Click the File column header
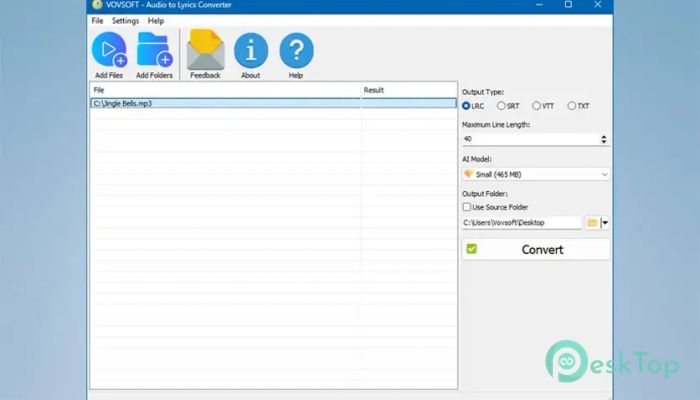This screenshot has height=400, width=700. (x=225, y=90)
